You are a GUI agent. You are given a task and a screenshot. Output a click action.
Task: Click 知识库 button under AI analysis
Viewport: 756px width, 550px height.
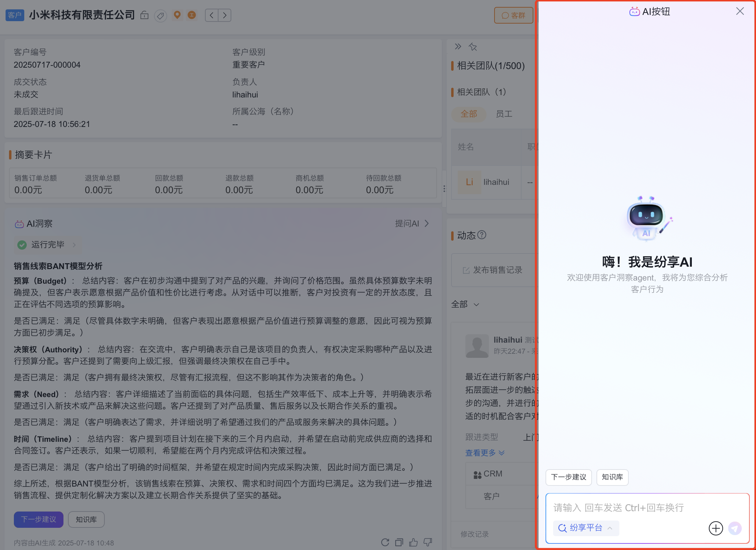tap(86, 519)
